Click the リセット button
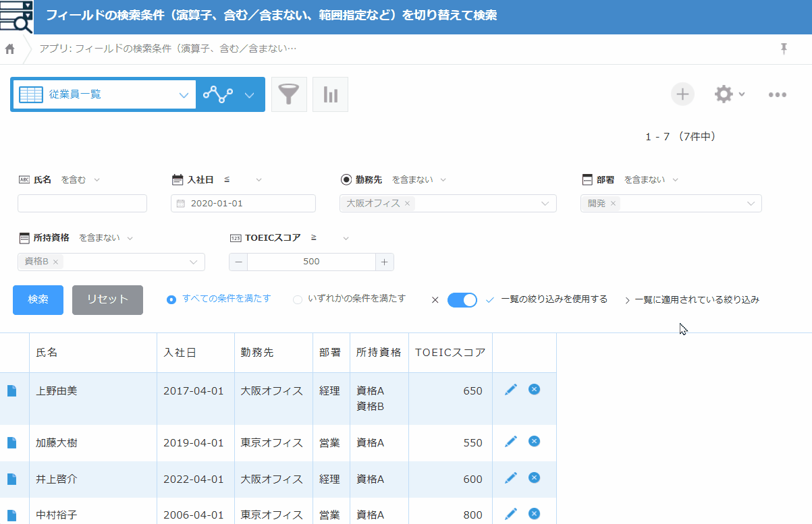The width and height of the screenshot is (812, 524). tap(107, 300)
